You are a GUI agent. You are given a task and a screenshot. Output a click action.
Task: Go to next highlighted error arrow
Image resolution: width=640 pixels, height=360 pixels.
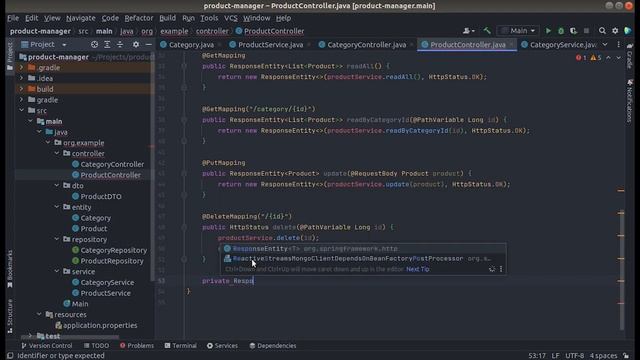pyautogui.click(x=619, y=58)
